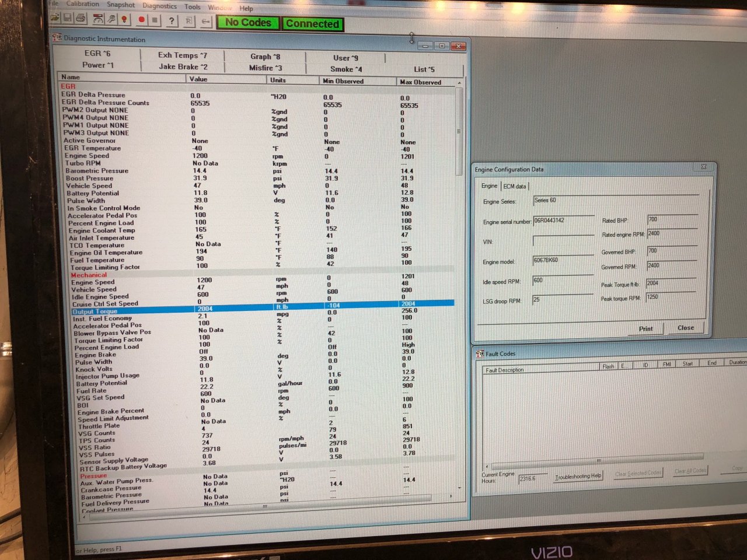The image size is (747, 560).
Task: Select the Jake Brake tab
Action: tap(183, 66)
